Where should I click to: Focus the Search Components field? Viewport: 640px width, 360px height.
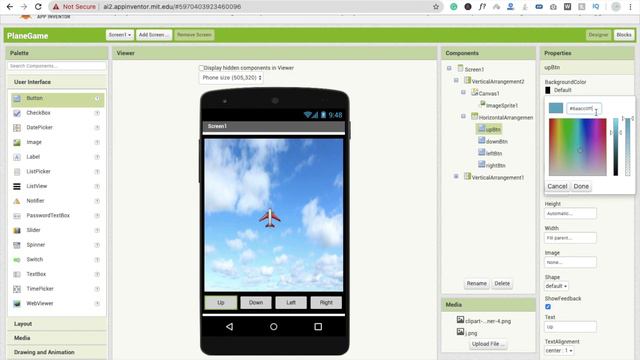57,66
